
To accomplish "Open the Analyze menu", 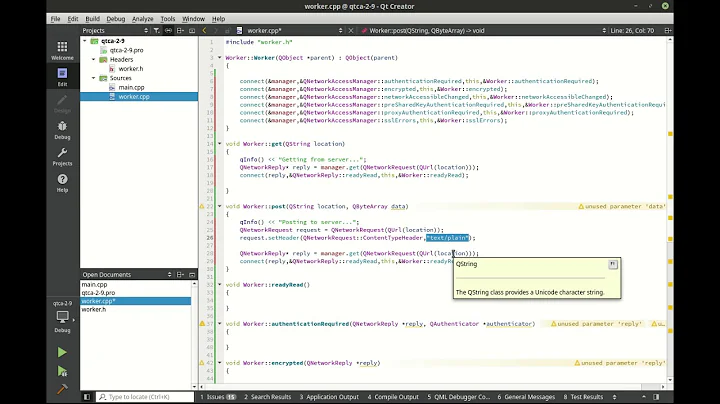I will pyautogui.click(x=143, y=19).
